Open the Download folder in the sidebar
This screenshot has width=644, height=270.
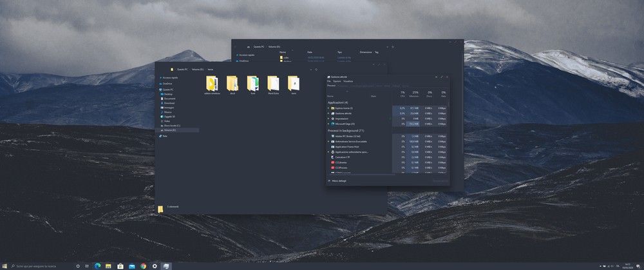169,103
